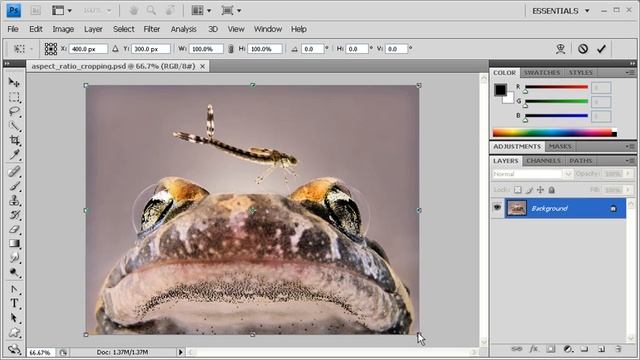Select the Healing Brush tool
Viewport: 640px width, 360px height.
tap(14, 171)
